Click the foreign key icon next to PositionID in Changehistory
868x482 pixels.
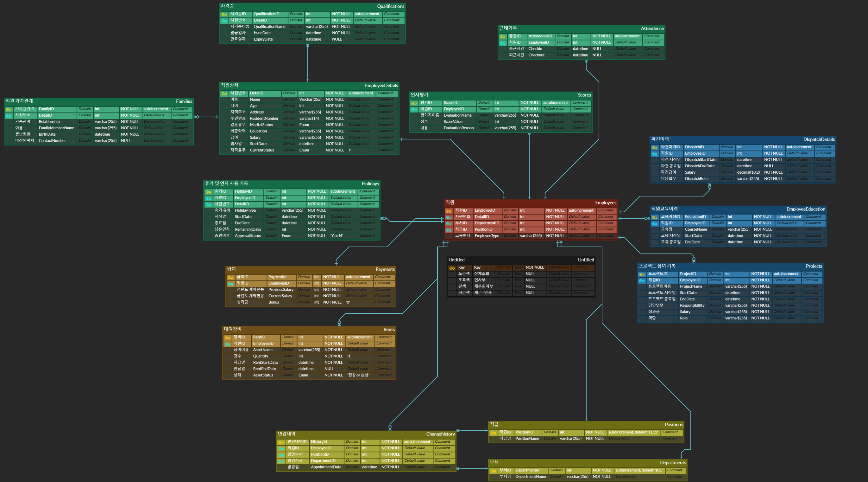pos(281,455)
